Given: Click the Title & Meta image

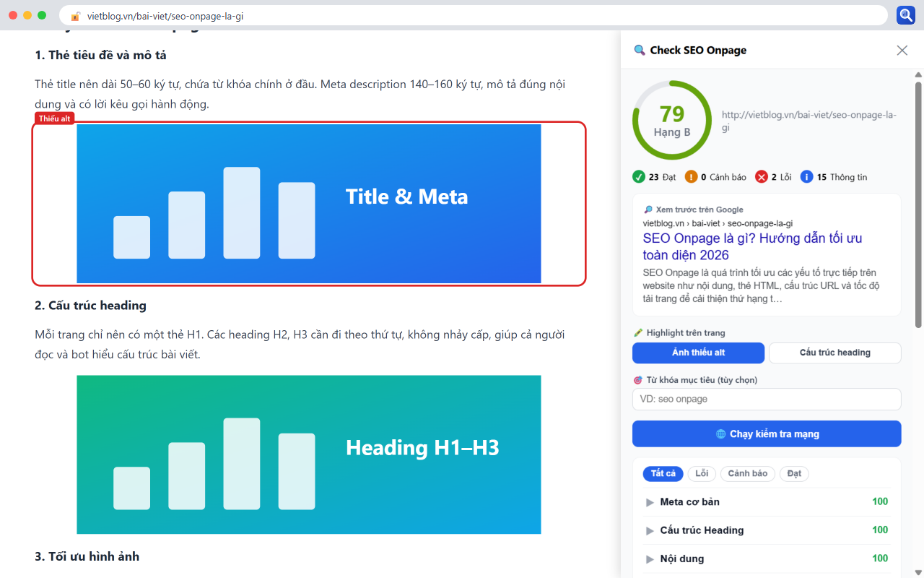Looking at the screenshot, I should 309,204.
